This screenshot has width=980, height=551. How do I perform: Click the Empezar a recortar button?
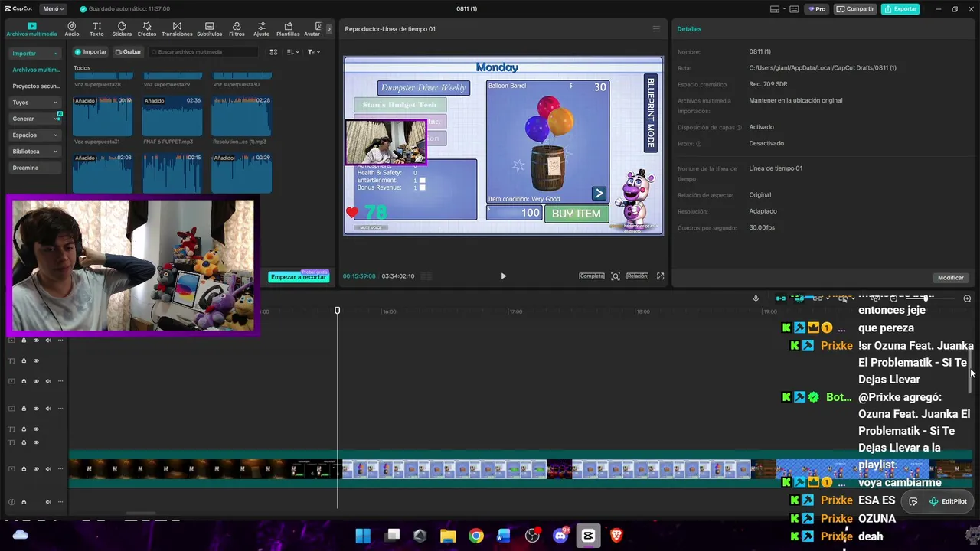click(299, 277)
